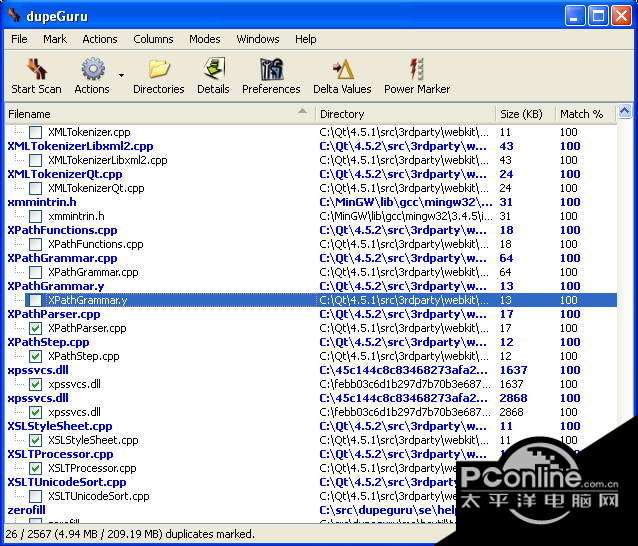Start a new duplicate scan

[37, 76]
